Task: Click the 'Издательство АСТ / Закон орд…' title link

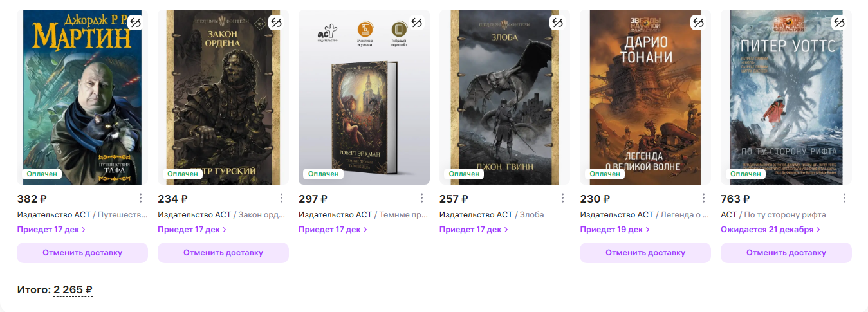Action: click(x=223, y=215)
